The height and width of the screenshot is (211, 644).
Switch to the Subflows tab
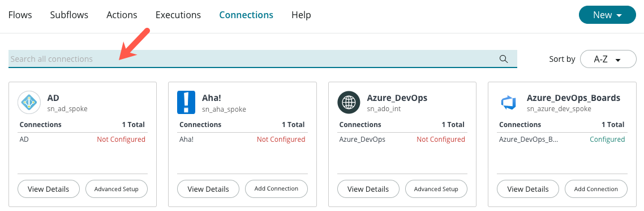(x=69, y=15)
